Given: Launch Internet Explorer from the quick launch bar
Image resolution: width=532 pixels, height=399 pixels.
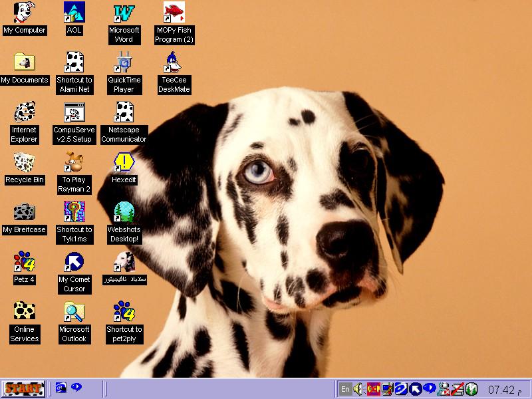Looking at the screenshot, I should pyautogui.click(x=60, y=389).
